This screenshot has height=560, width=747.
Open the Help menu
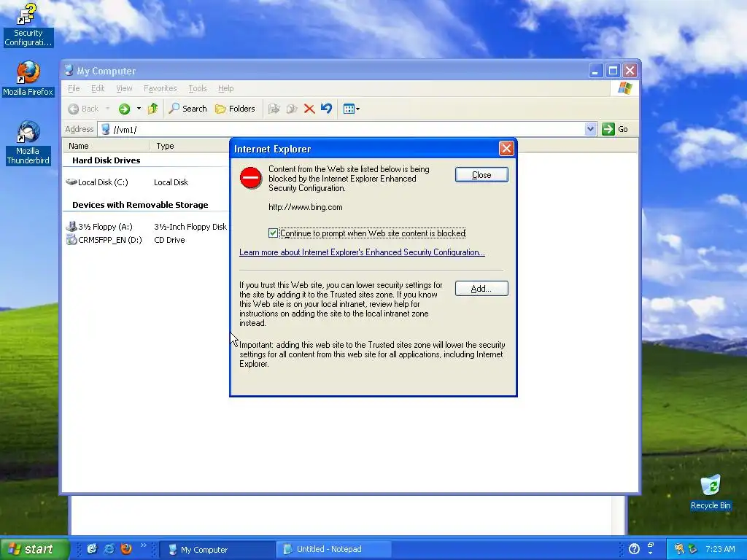(x=226, y=88)
